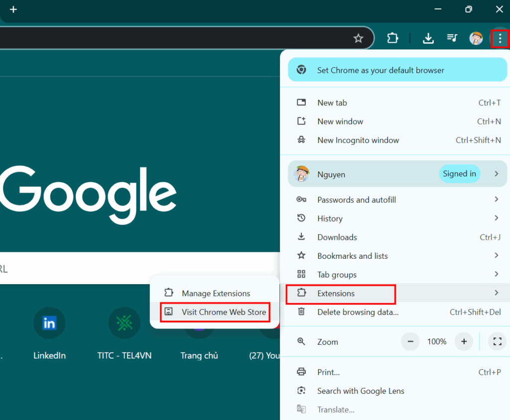Click the Ctrl+J shortcut text
Image resolution: width=510 pixels, height=420 pixels.
pos(490,237)
